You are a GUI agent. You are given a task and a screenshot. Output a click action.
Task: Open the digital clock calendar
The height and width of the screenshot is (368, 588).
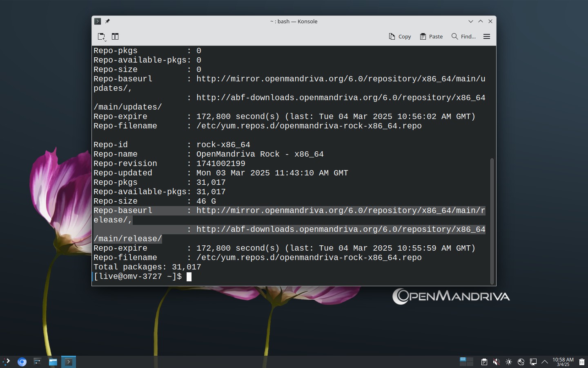[x=563, y=362]
